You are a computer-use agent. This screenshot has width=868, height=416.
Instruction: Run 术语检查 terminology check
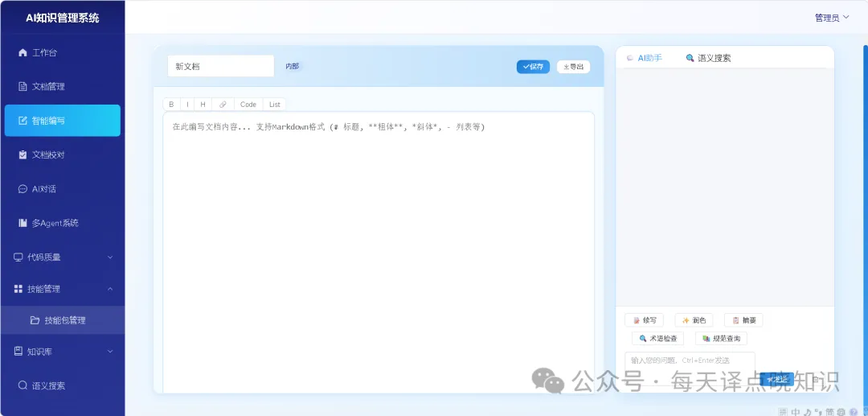pos(657,339)
